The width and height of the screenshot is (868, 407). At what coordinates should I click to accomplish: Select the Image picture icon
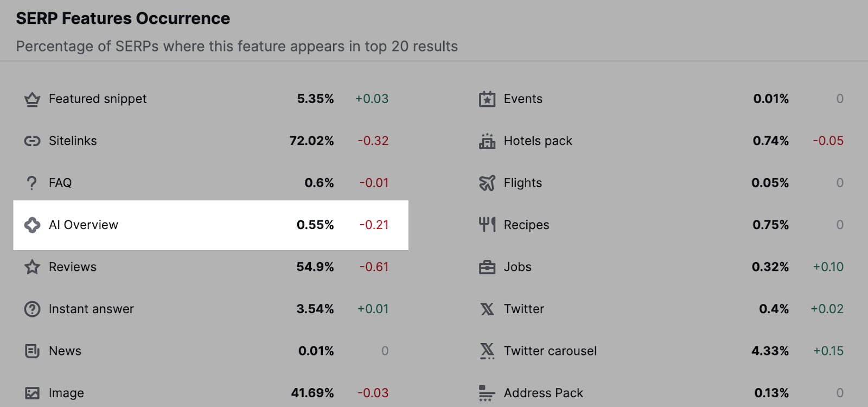32,392
